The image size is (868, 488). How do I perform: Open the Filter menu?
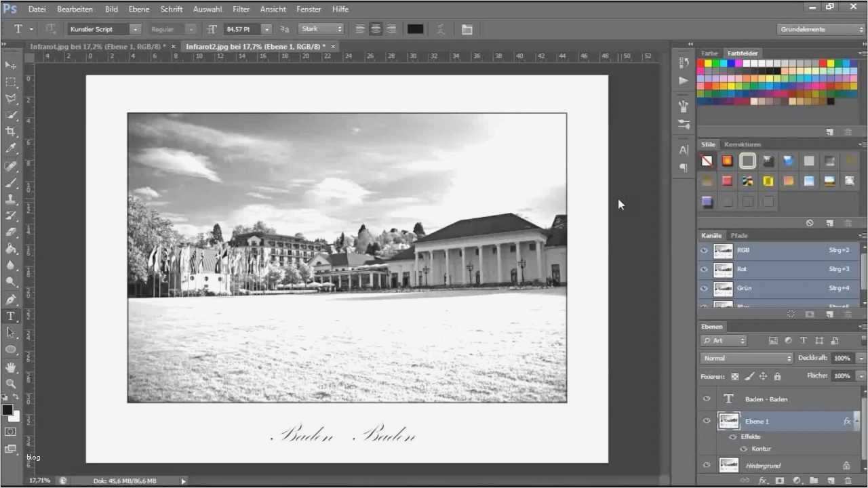point(241,9)
